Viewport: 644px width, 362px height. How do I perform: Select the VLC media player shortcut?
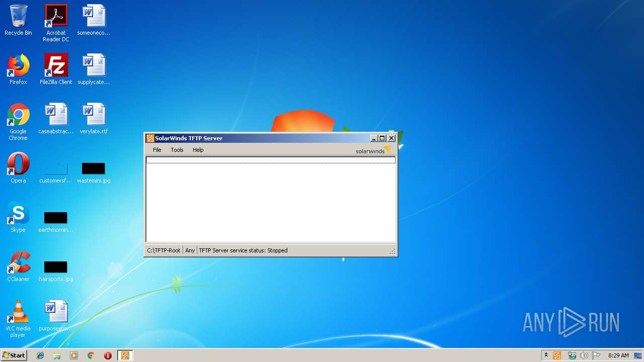pos(18,319)
